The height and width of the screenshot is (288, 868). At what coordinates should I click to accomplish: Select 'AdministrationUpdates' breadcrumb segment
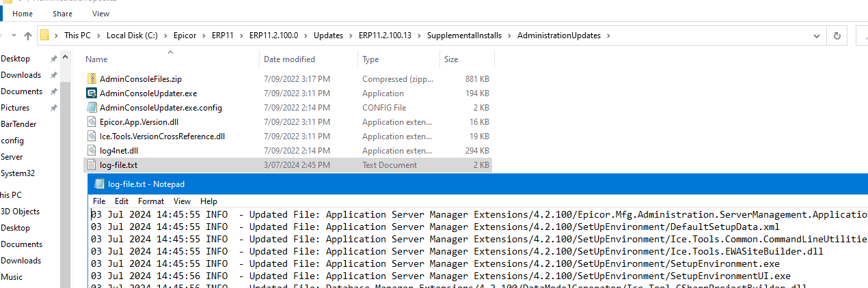coord(560,35)
